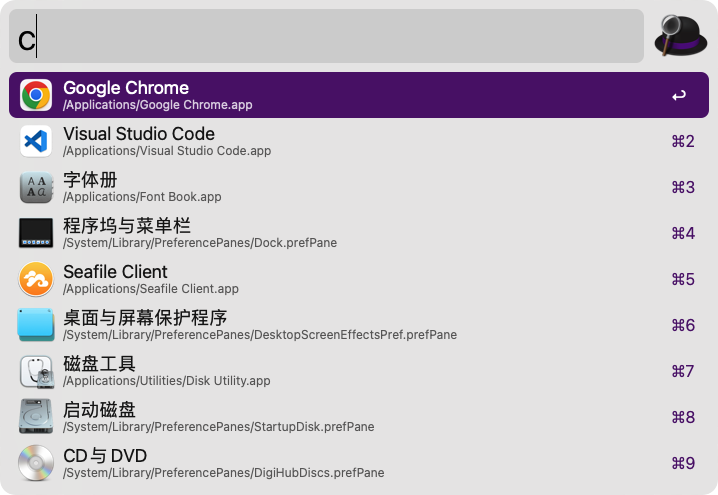
Task: Click the return arrow on Google Chrome row
Action: click(x=679, y=95)
